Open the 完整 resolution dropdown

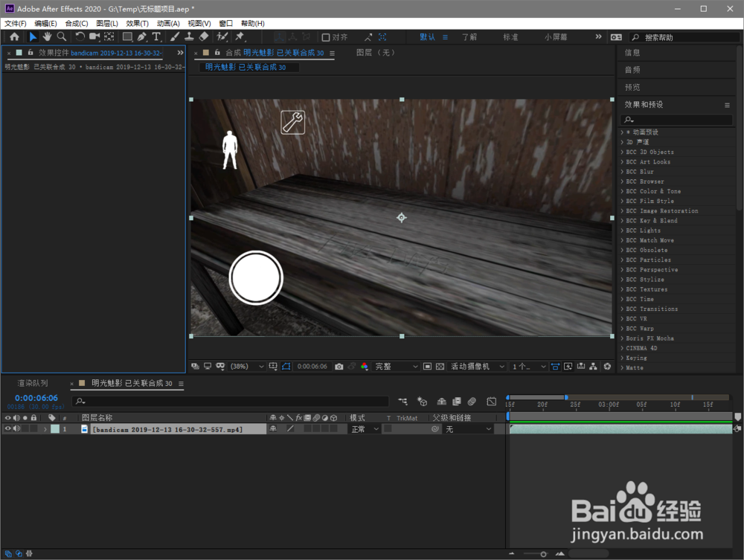397,367
